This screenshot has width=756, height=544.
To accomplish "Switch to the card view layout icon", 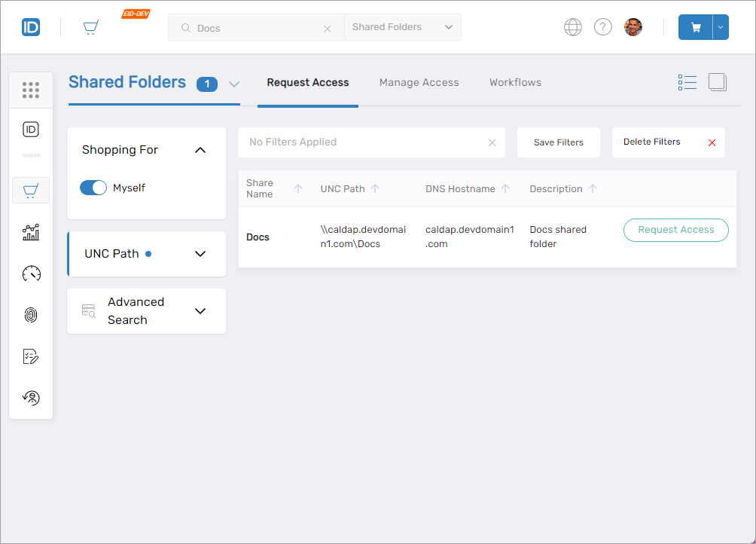I will coord(718,82).
